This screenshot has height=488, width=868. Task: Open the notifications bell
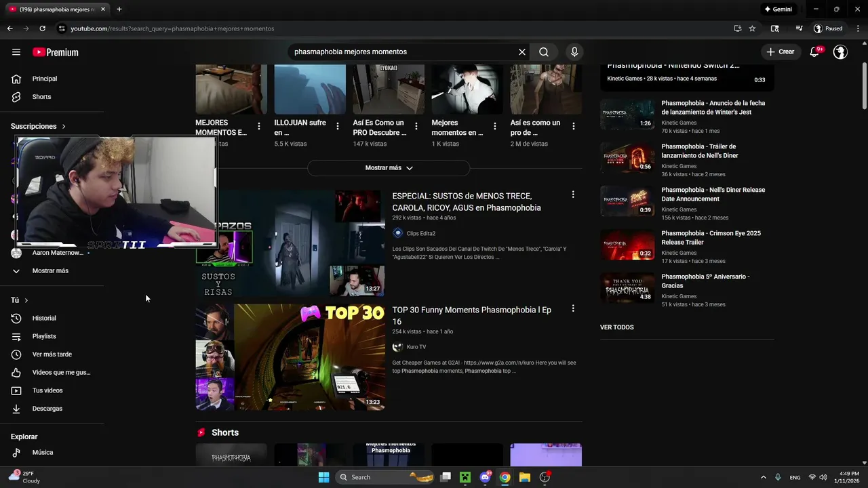click(x=816, y=52)
